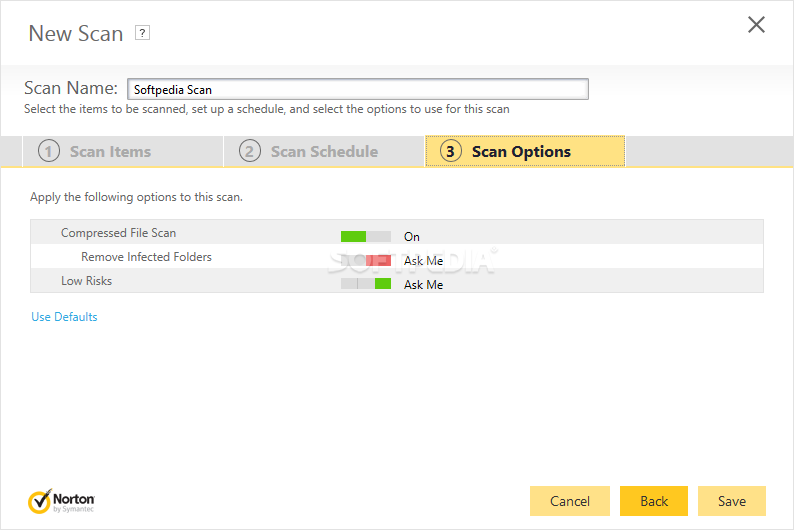
Task: Go back with the Back button
Action: point(654,501)
